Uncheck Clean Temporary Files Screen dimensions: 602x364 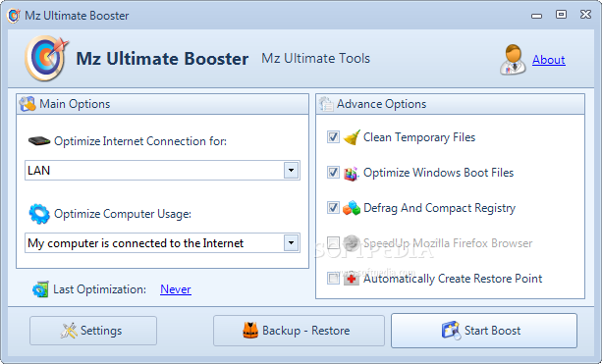(333, 137)
